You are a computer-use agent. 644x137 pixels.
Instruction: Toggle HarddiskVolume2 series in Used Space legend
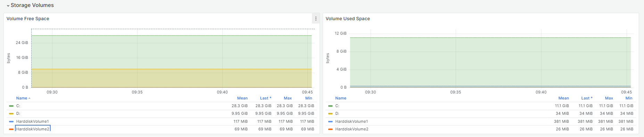click(352, 129)
